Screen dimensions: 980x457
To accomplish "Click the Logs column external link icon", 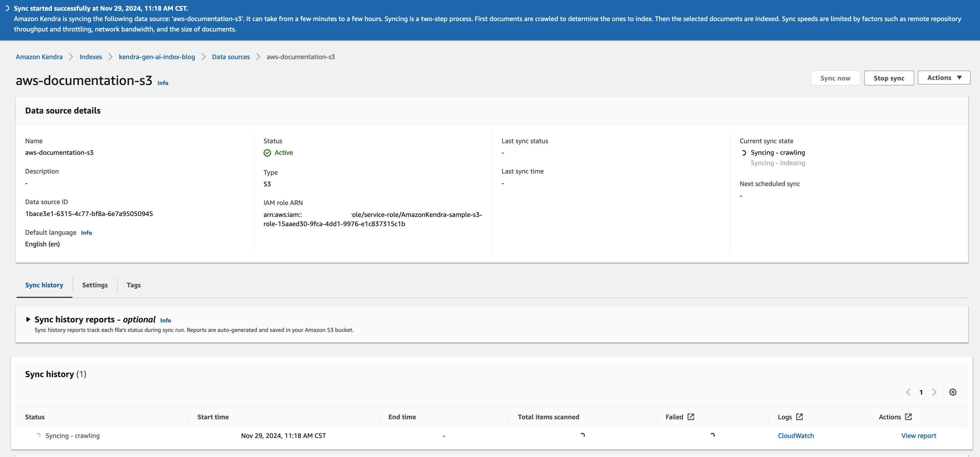I will coord(799,417).
